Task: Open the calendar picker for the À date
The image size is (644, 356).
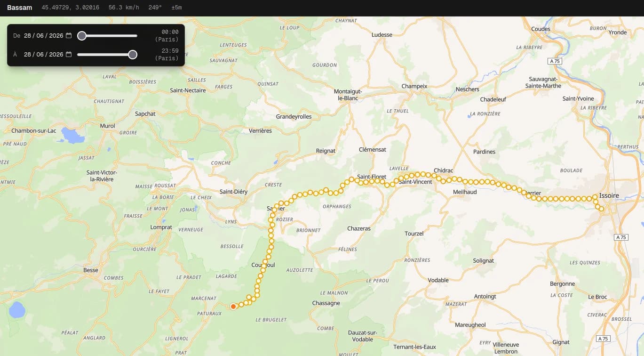Action: click(x=69, y=55)
